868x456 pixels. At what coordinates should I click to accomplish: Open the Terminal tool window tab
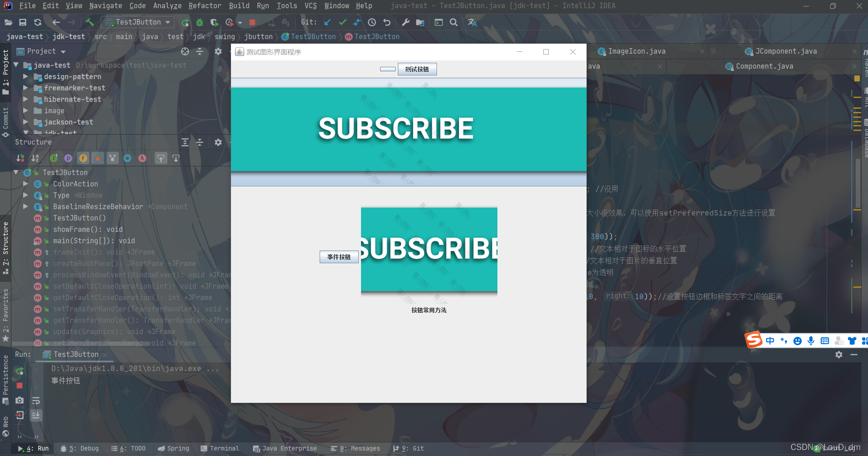pyautogui.click(x=220, y=448)
